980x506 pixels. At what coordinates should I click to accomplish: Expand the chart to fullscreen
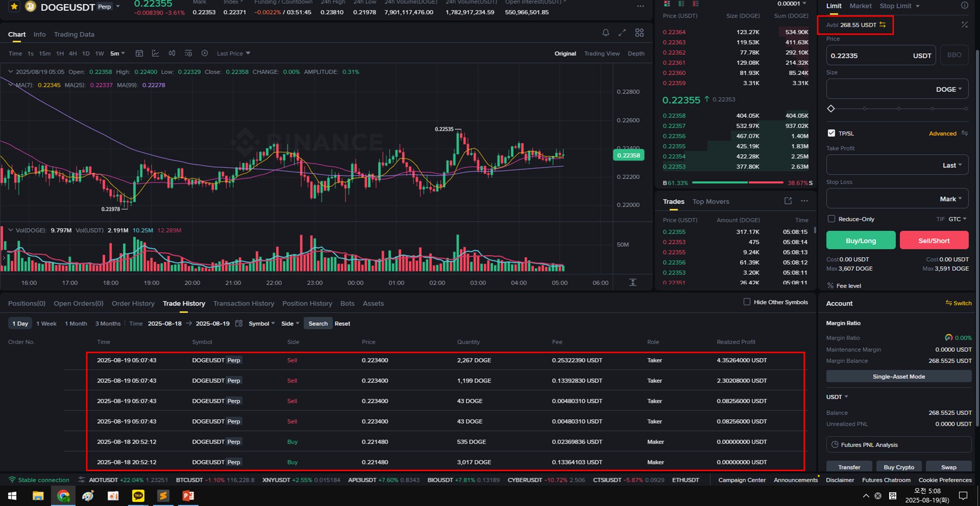pos(622,32)
